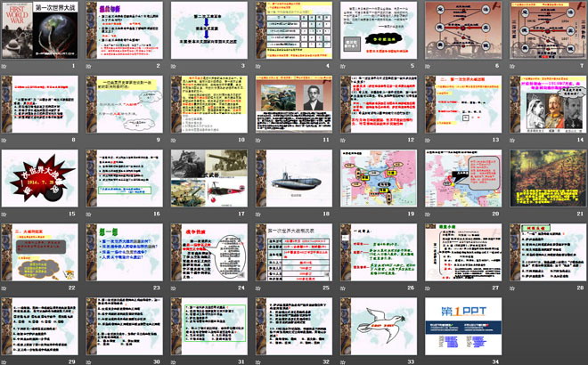Select slide 7 alliance diagram with dates
588x365 pixels.
coord(548,30)
